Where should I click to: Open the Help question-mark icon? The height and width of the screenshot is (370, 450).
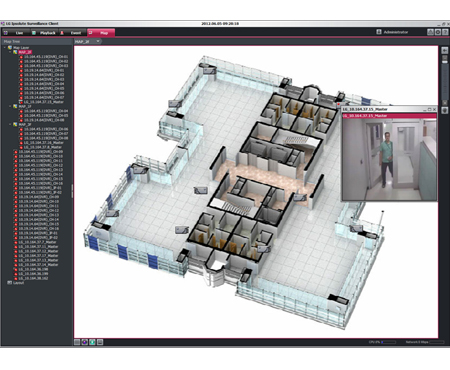click(x=445, y=32)
